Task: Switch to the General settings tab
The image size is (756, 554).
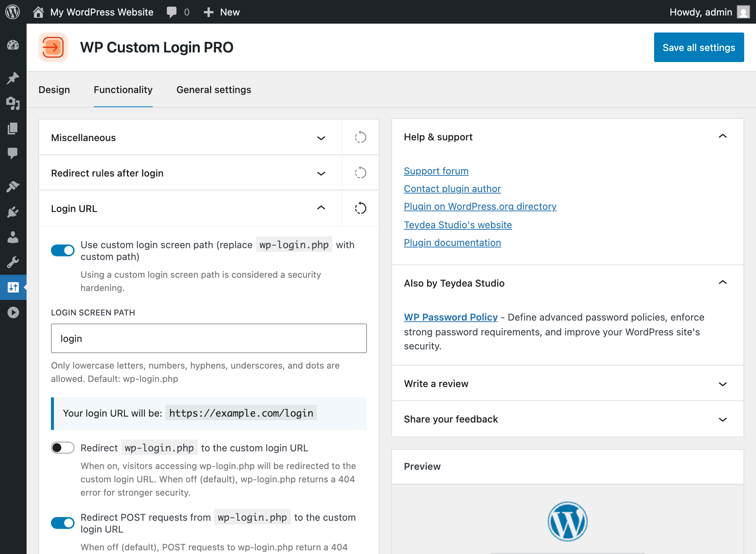Action: coord(214,90)
